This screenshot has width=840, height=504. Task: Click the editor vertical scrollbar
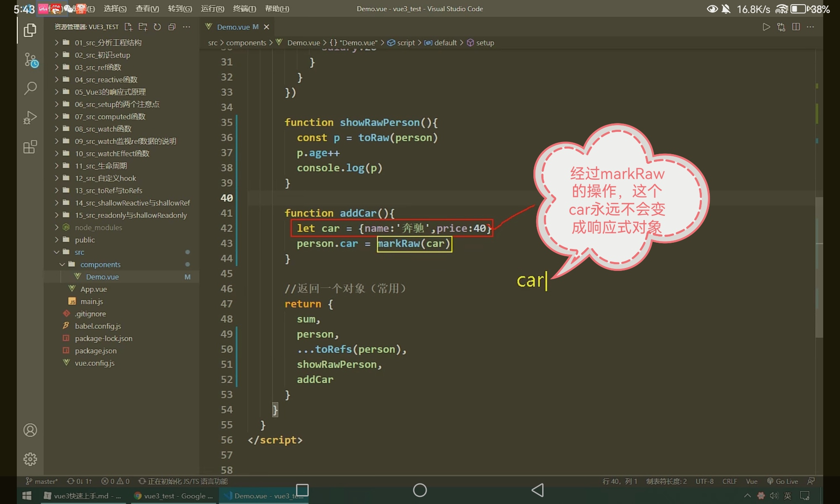[819, 267]
